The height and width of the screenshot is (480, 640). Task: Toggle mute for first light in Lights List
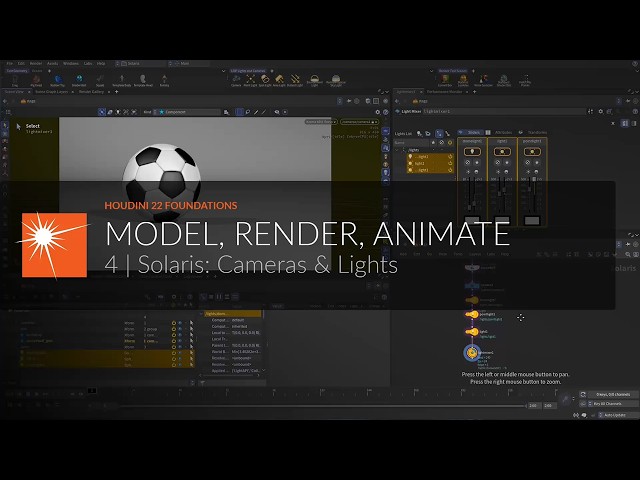(450, 157)
